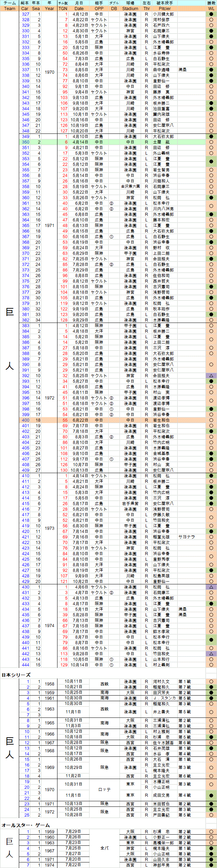Click pitcher '鈴木孝政'

click(161, 631)
